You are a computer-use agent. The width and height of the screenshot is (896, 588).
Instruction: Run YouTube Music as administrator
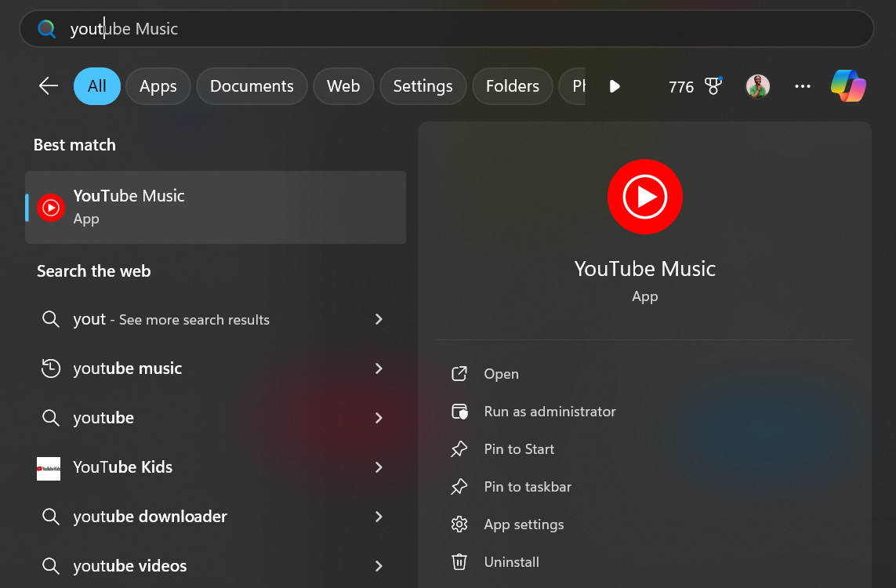549,411
